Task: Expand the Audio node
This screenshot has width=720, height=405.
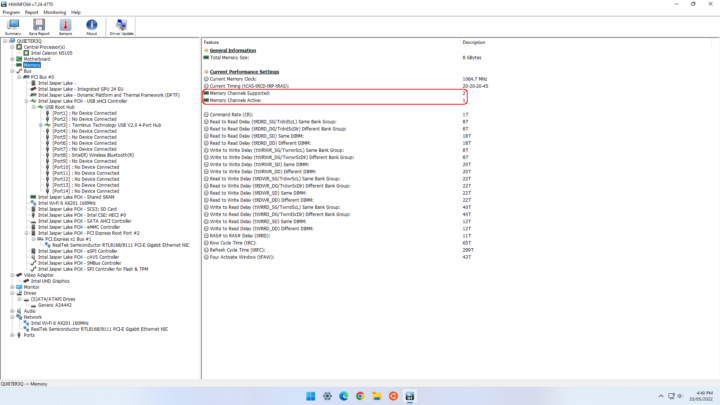Action: pyautogui.click(x=12, y=311)
